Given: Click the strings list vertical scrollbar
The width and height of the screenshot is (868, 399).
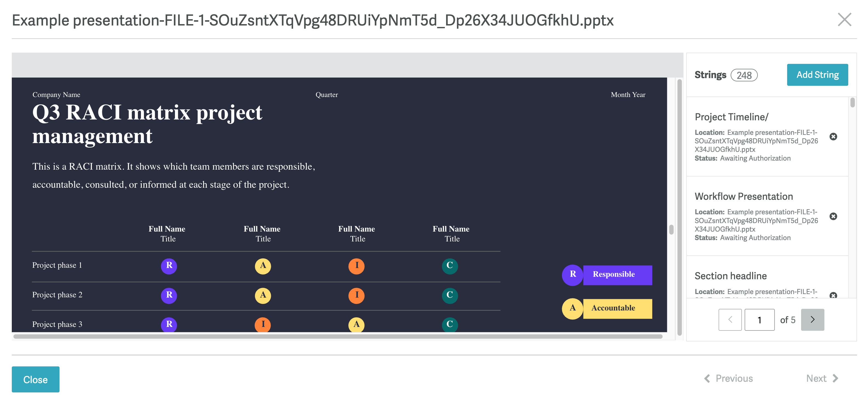Looking at the screenshot, I should pyautogui.click(x=852, y=102).
